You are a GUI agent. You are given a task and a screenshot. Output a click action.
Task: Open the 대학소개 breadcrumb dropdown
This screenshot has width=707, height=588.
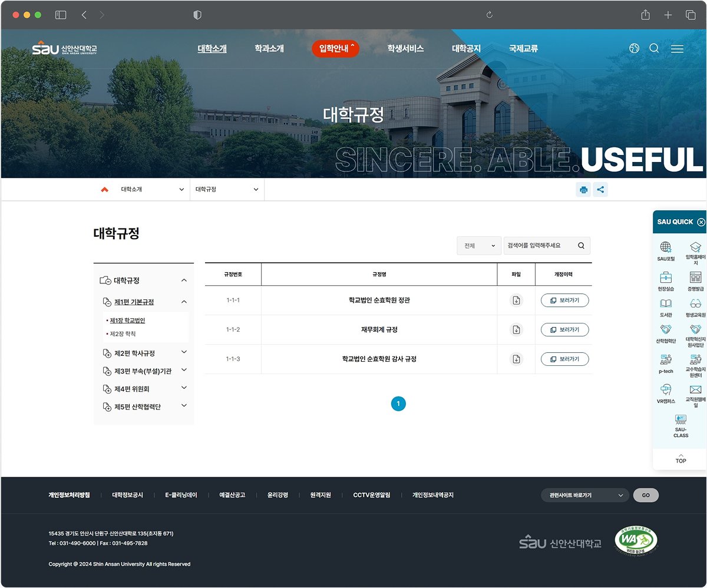pyautogui.click(x=153, y=190)
